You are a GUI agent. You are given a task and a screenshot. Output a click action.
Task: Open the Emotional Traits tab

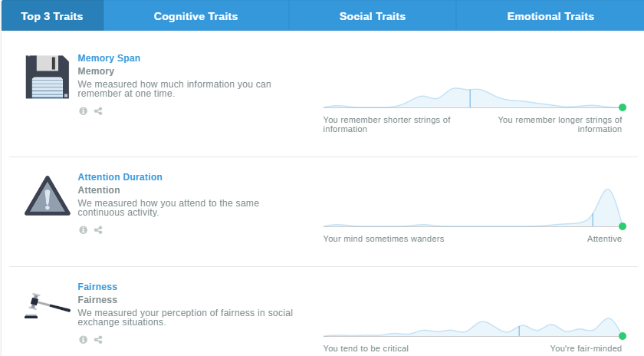(x=550, y=16)
